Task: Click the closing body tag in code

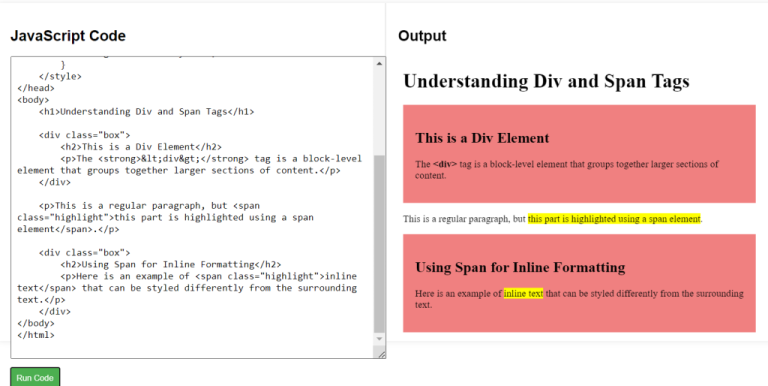Action: click(x=36, y=323)
